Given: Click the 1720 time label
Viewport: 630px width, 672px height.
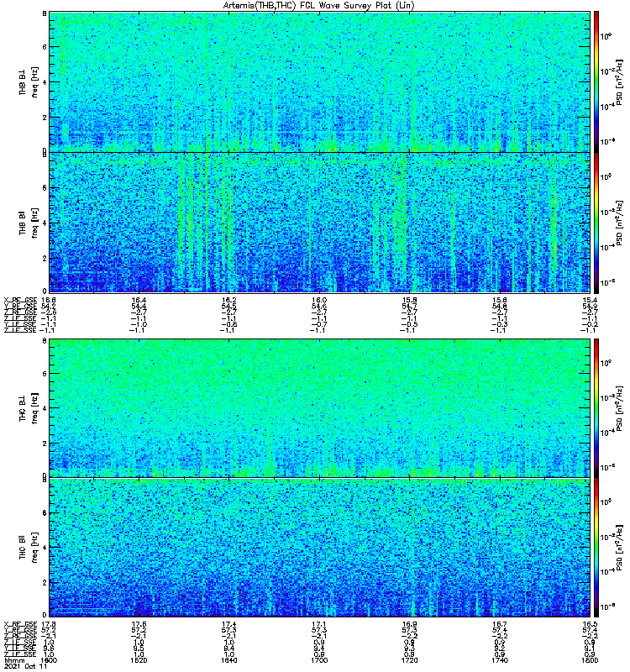Looking at the screenshot, I should (409, 660).
